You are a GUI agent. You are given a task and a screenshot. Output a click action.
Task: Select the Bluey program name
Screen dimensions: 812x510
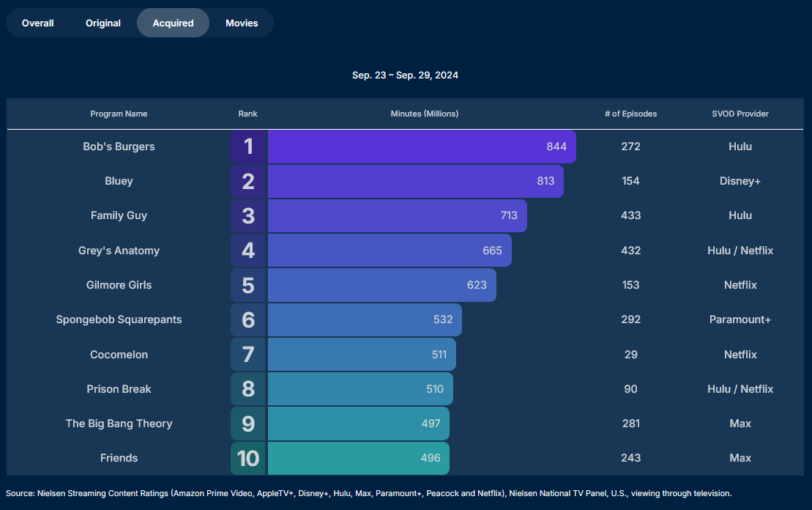pos(119,181)
